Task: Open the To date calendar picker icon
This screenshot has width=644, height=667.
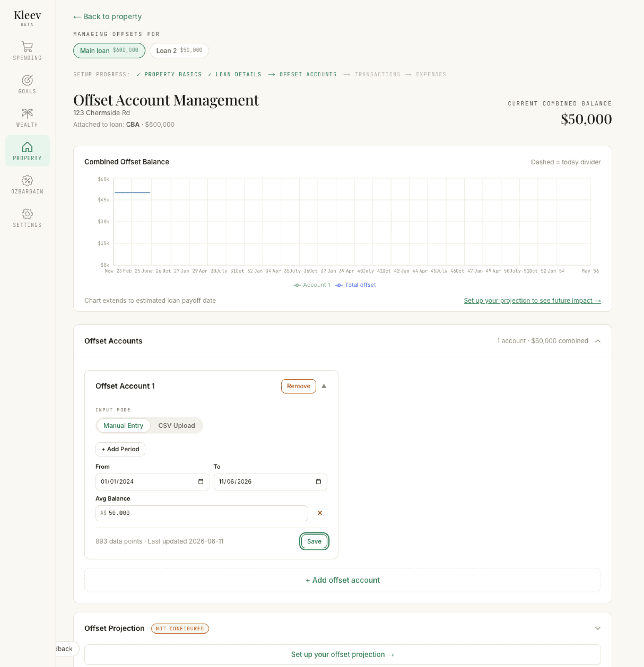Action: [319, 481]
